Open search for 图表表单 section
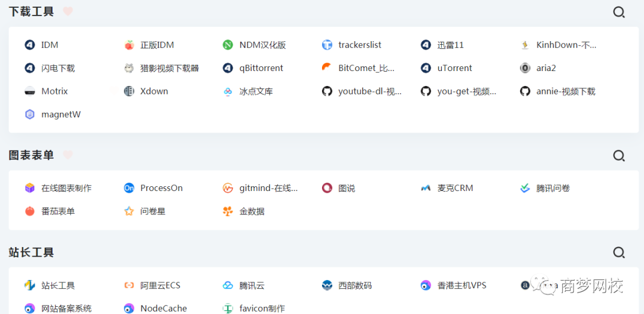This screenshot has width=644, height=314. coord(619,156)
